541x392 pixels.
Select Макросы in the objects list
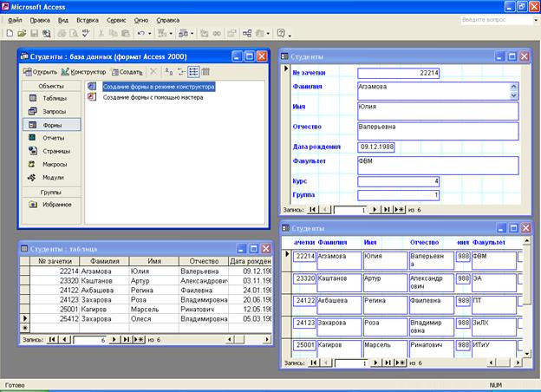(54, 163)
